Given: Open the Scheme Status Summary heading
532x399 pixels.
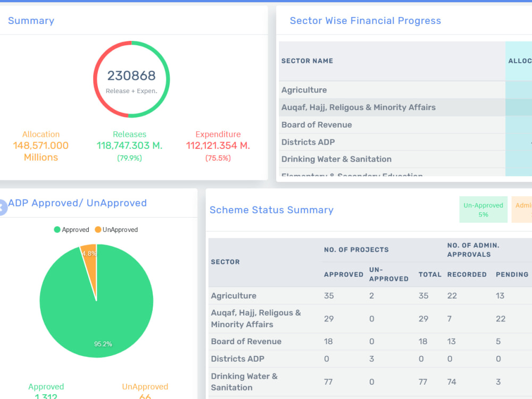Looking at the screenshot, I should [x=271, y=210].
